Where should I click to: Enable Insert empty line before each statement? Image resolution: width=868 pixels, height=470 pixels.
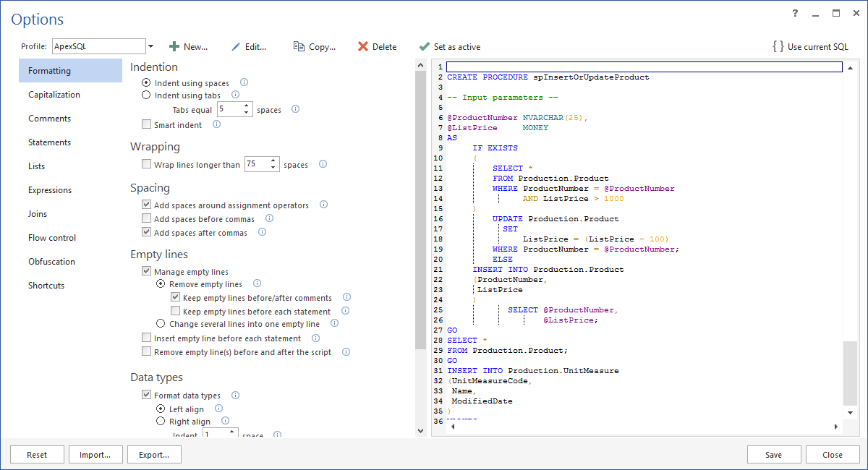(147, 338)
